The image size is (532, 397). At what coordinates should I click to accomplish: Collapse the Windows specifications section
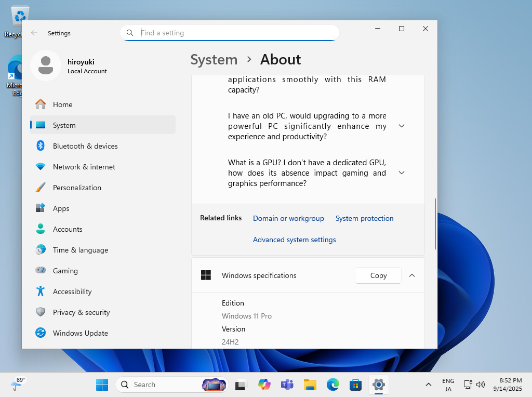412,275
